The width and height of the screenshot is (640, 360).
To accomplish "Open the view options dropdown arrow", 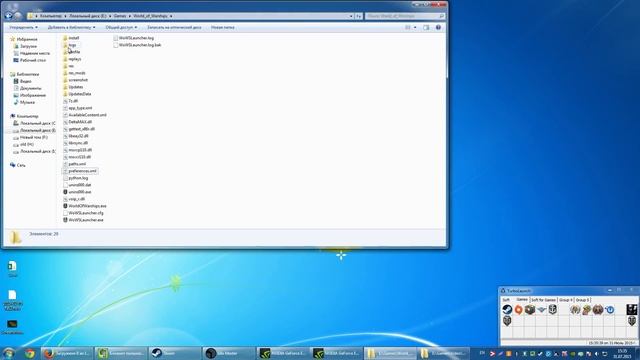I will pyautogui.click(x=415, y=27).
